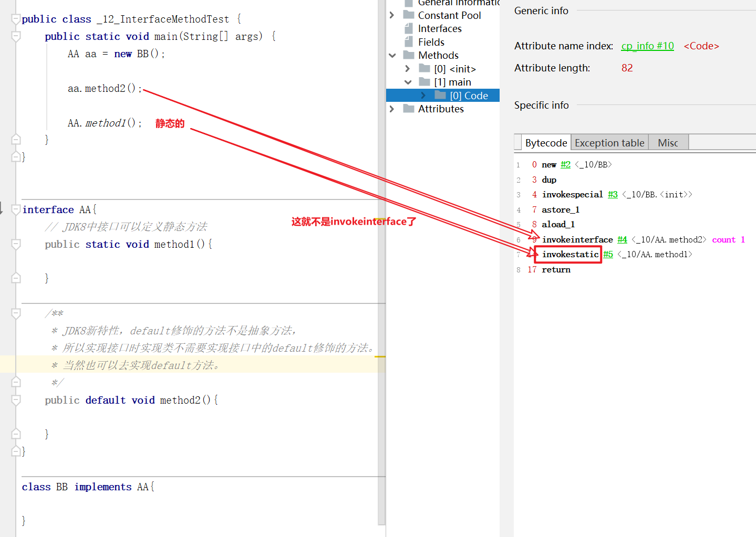Select the [0] Code attribute entry
The width and height of the screenshot is (756, 537).
click(x=469, y=96)
